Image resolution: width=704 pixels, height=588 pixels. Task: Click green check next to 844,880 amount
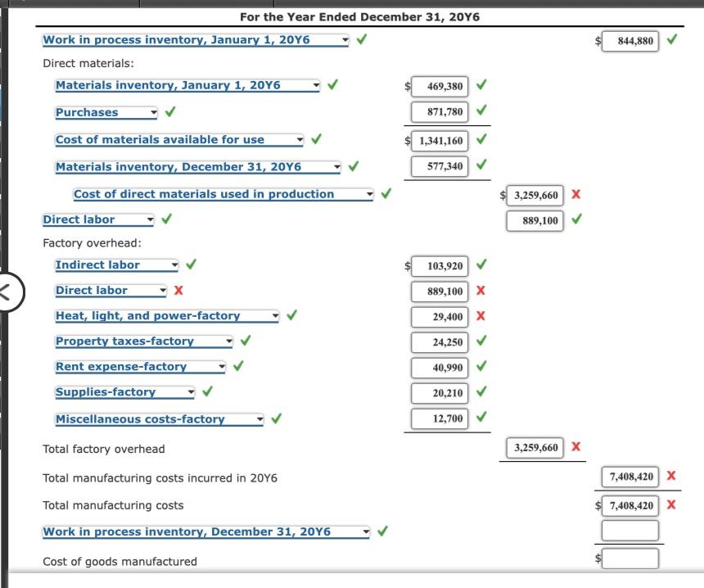tap(672, 39)
